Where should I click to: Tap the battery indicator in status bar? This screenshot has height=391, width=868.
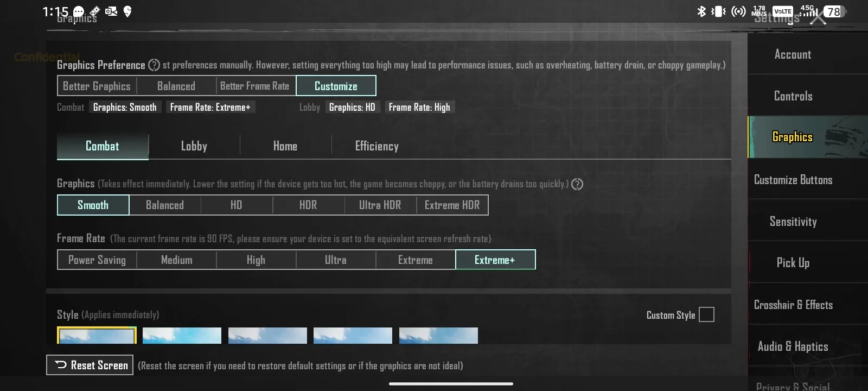(x=834, y=11)
